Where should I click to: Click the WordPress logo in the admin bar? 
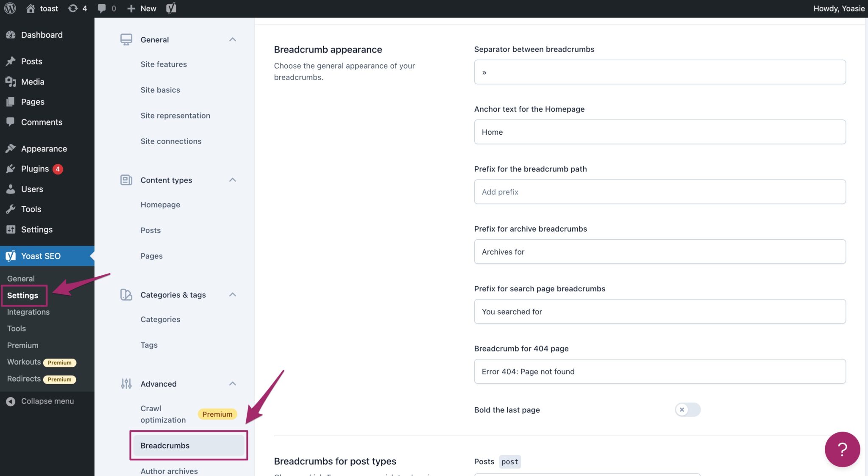coord(9,8)
